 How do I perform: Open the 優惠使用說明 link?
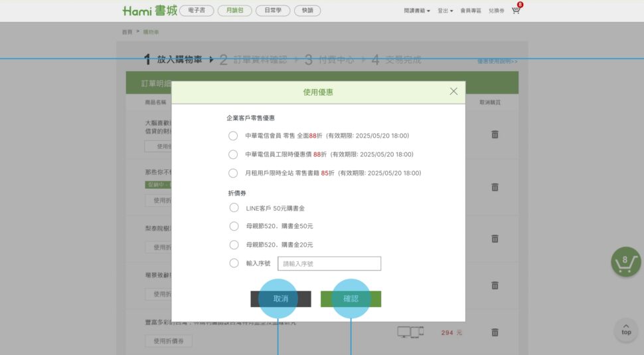(x=497, y=61)
